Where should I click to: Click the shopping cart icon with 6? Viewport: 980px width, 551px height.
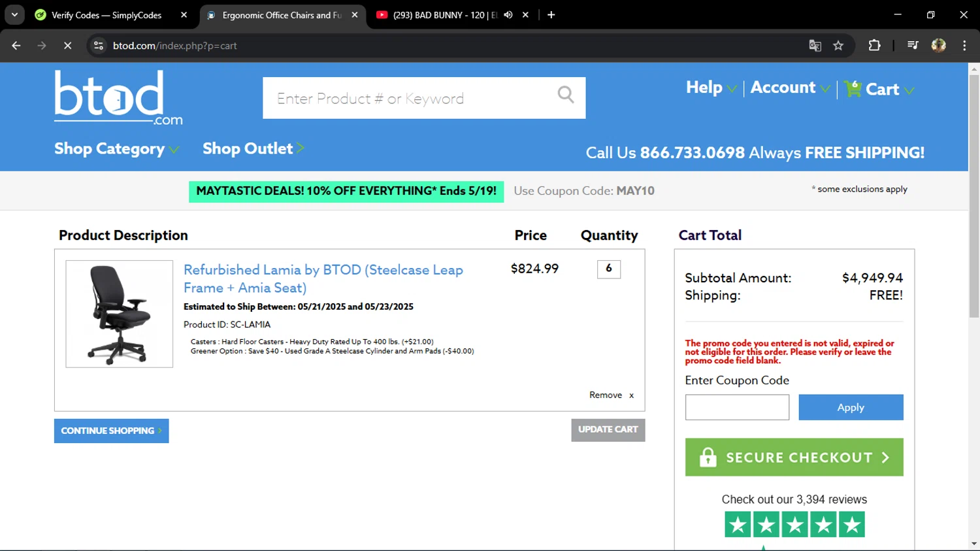pos(853,89)
